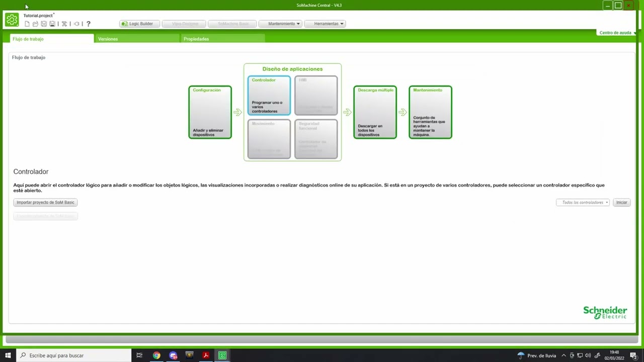Viewport: 644px width, 362px height.
Task: Click the Iniciar button
Action: pos(622,202)
